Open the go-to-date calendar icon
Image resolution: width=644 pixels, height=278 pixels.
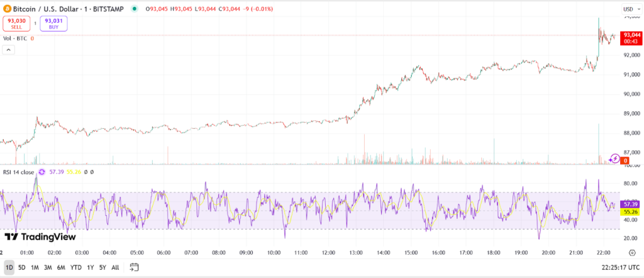click(134, 267)
